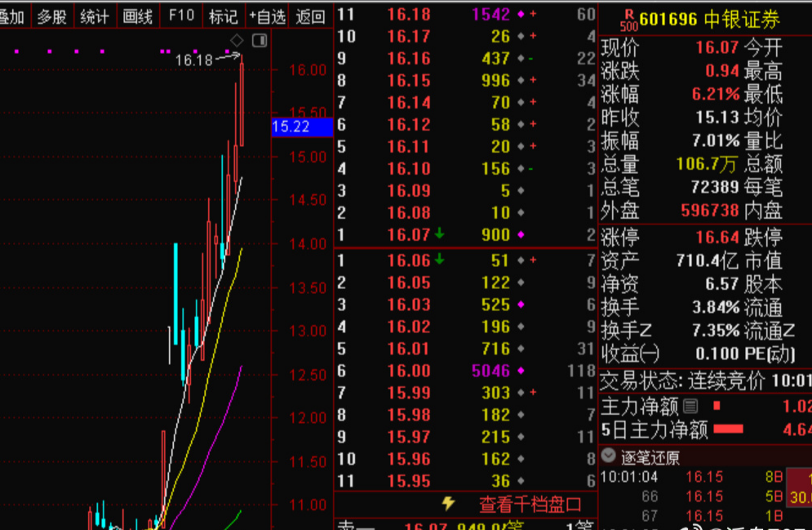The image size is (812, 530).
Task: Click green down arrow next to 16.06
Action: (x=439, y=259)
